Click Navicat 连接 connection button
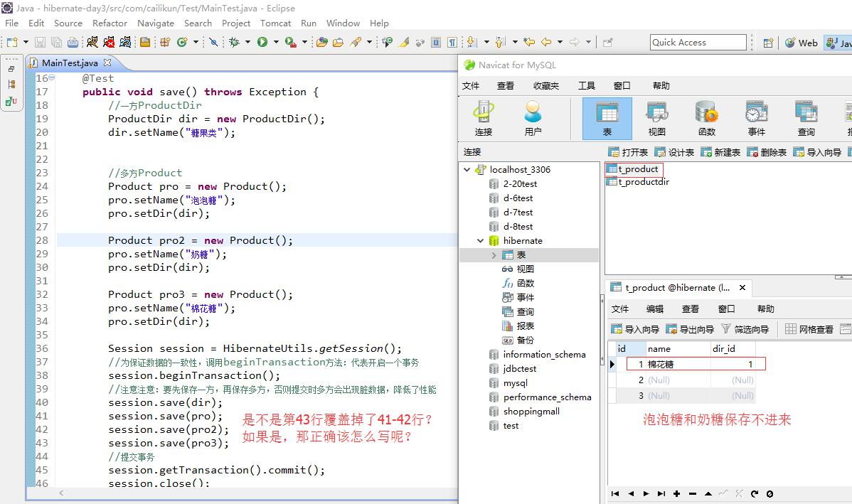This screenshot has width=852, height=504. click(x=483, y=119)
